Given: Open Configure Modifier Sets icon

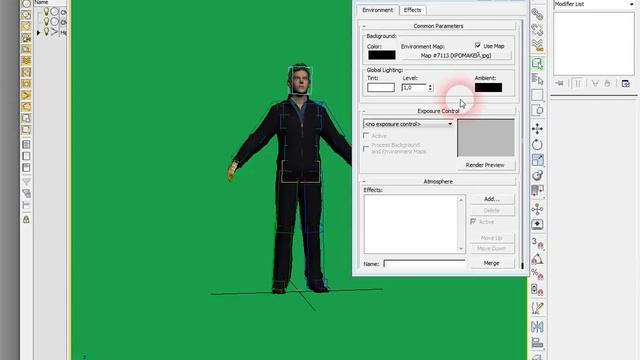Looking at the screenshot, I should coord(625,84).
